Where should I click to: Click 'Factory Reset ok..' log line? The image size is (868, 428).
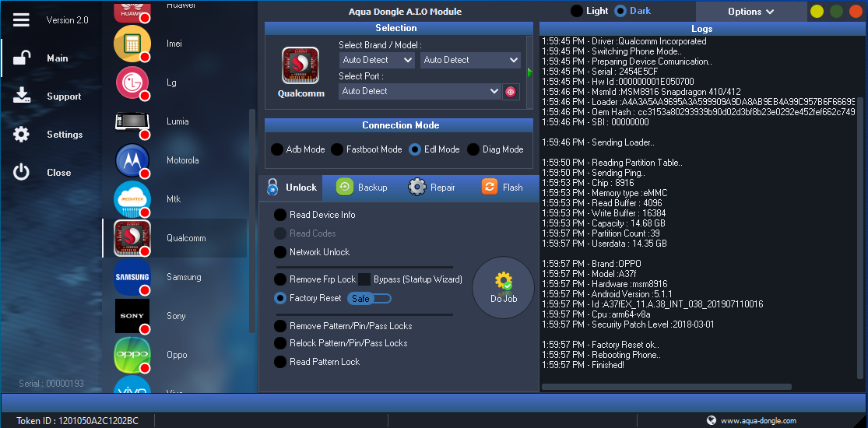pos(601,345)
